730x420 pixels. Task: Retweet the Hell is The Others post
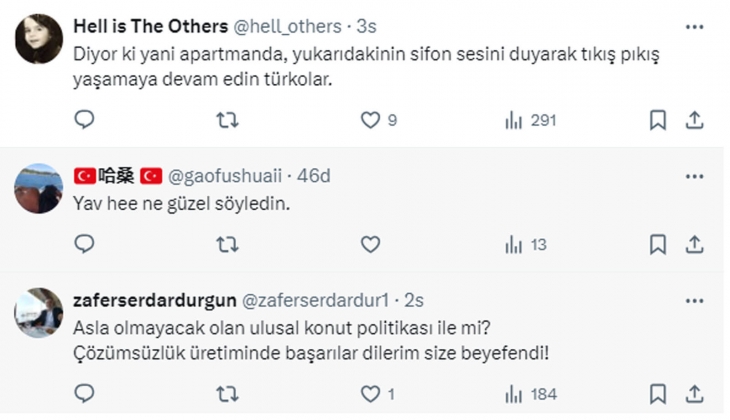click(x=227, y=120)
